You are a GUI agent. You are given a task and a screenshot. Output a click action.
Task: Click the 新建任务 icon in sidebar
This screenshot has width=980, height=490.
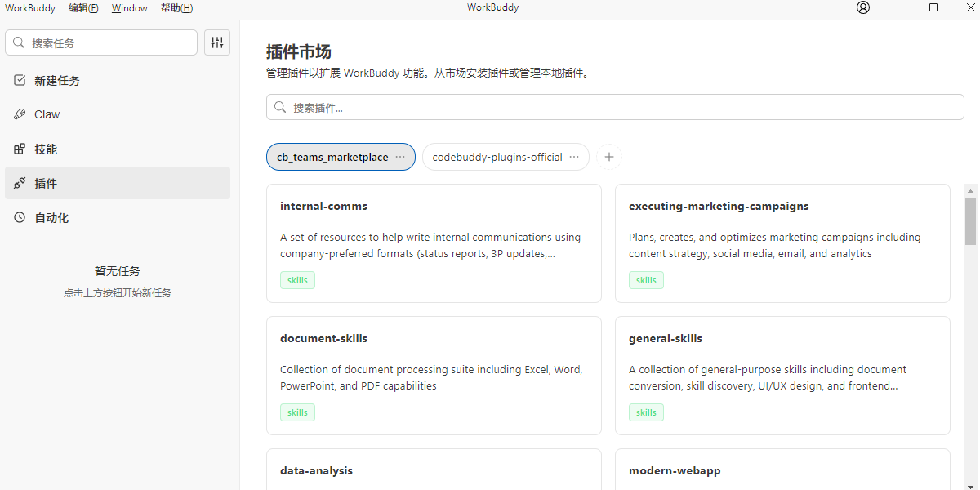20,80
